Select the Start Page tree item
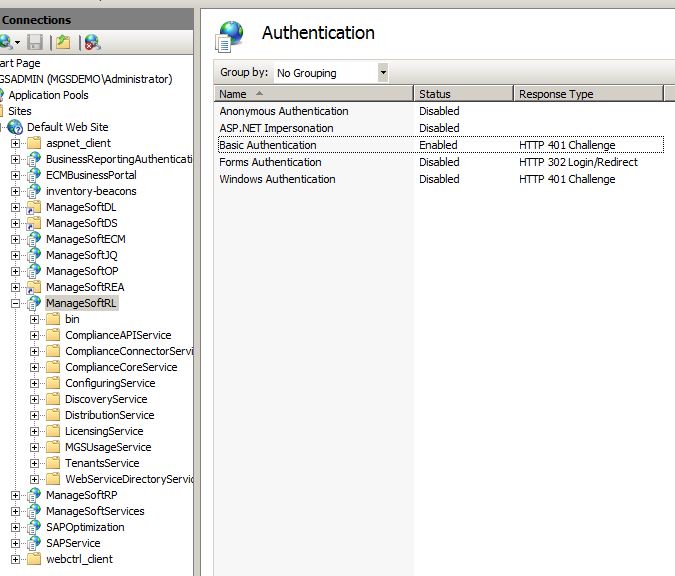675x576 pixels. (x=20, y=63)
